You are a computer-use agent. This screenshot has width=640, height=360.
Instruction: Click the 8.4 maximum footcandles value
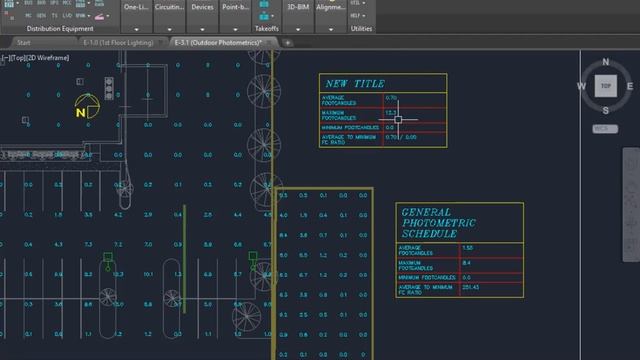[x=467, y=263]
